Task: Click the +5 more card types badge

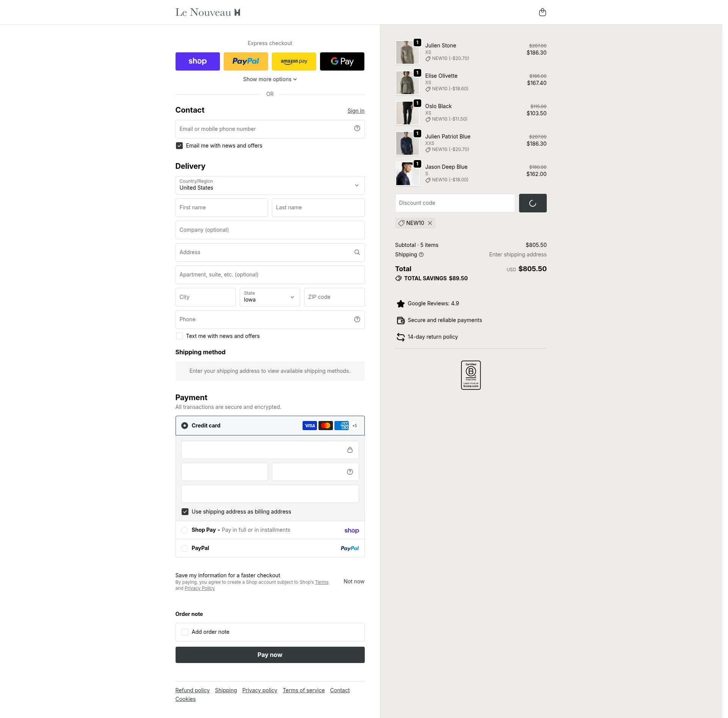Action: [355, 426]
